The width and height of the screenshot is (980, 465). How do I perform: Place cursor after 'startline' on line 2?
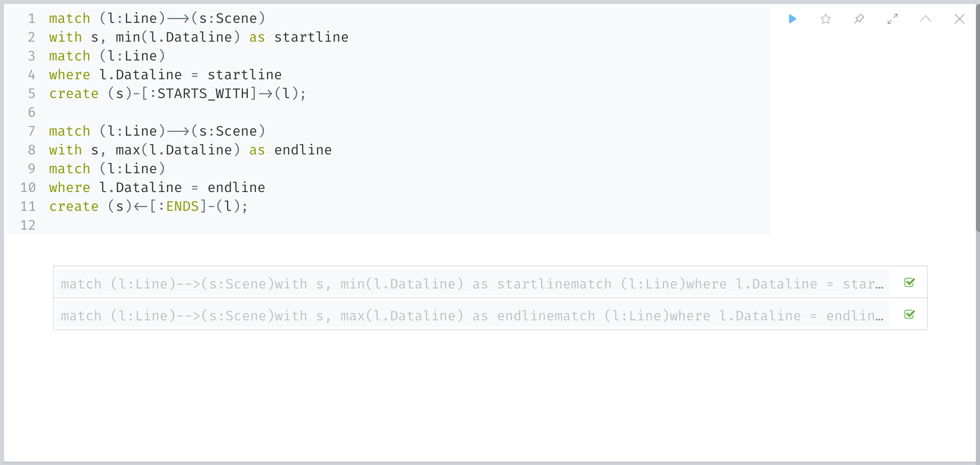point(350,37)
